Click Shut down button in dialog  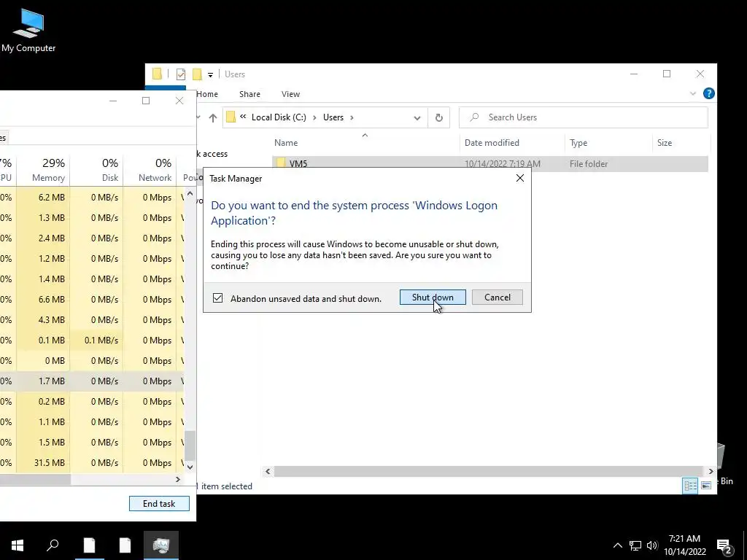pyautogui.click(x=433, y=297)
